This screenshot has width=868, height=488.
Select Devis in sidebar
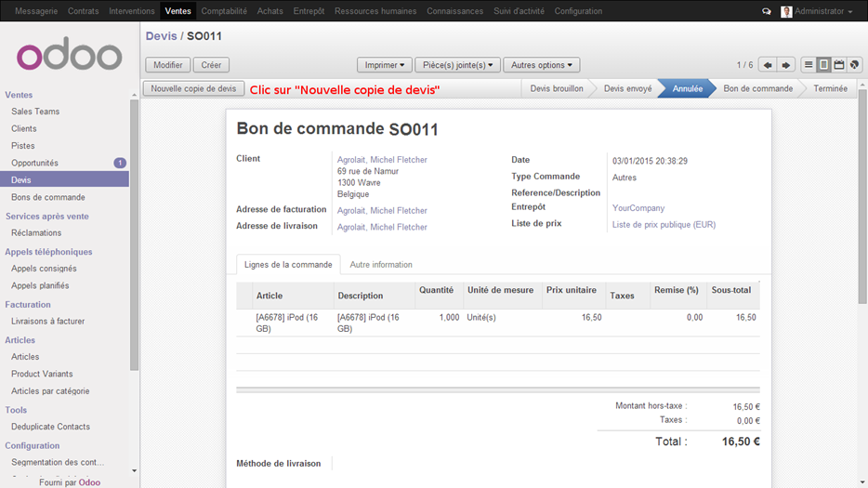click(64, 180)
